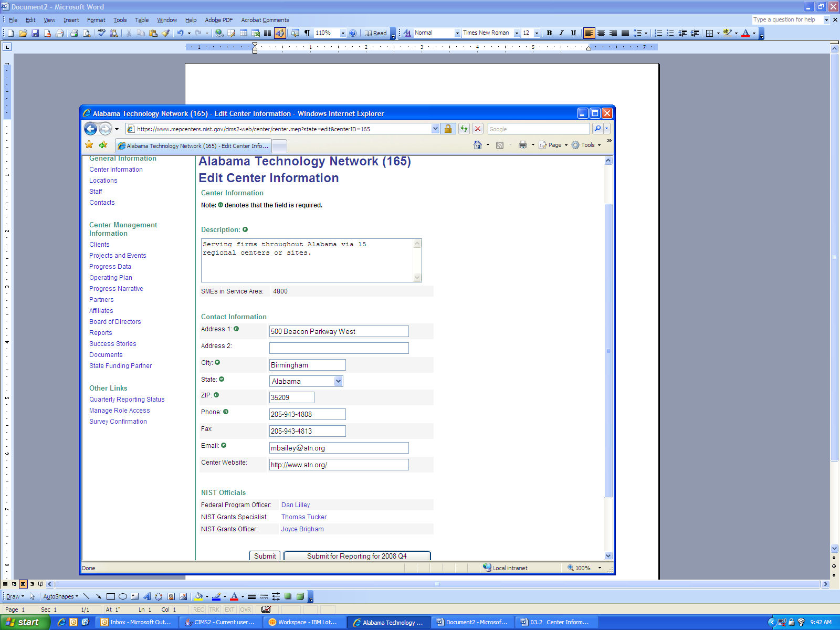This screenshot has width=840, height=630.
Task: Refresh the Internet Explorer page
Action: point(464,129)
